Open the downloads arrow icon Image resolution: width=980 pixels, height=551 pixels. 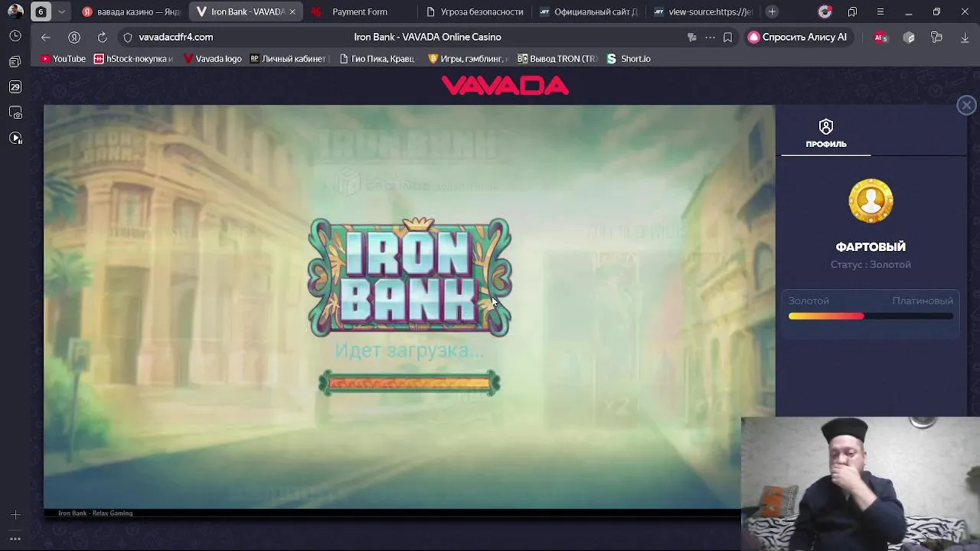point(965,37)
